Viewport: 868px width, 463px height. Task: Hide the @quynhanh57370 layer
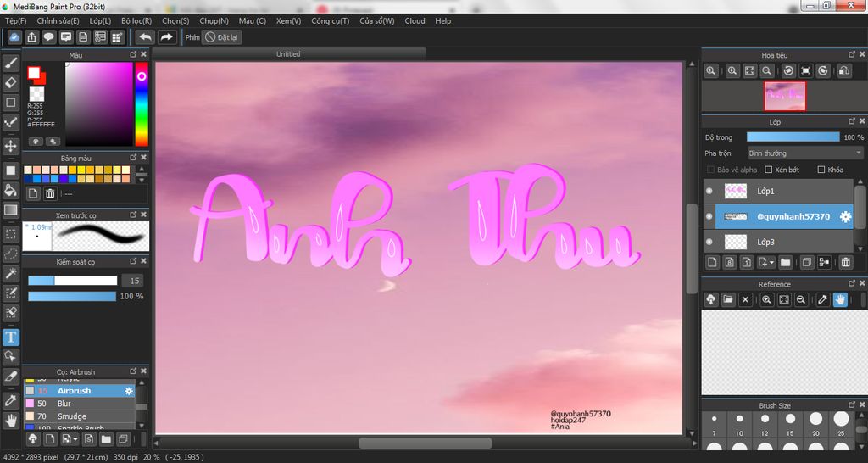[709, 216]
